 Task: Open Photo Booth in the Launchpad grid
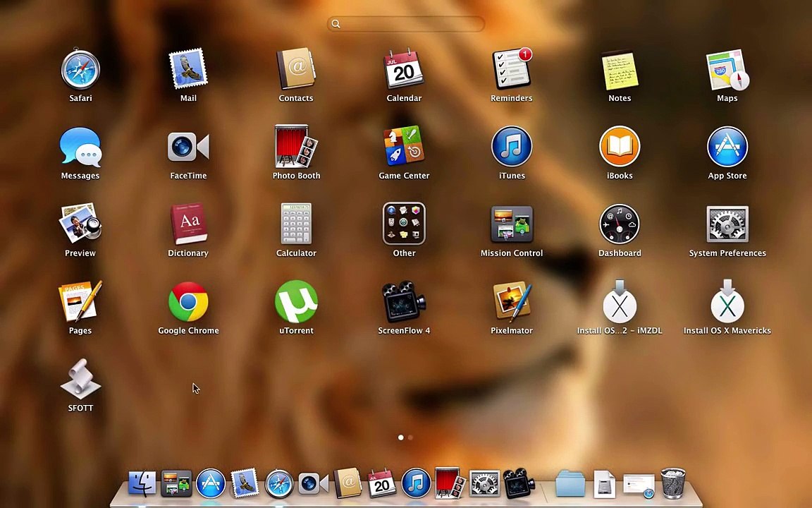tap(296, 146)
